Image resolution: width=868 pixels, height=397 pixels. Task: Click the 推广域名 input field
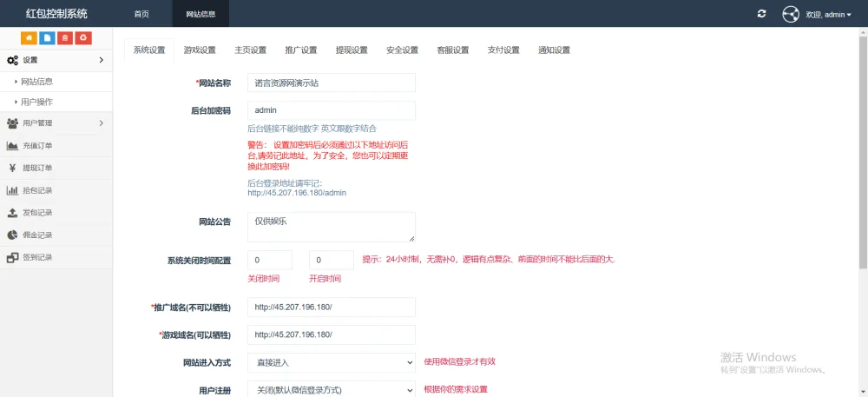click(331, 308)
